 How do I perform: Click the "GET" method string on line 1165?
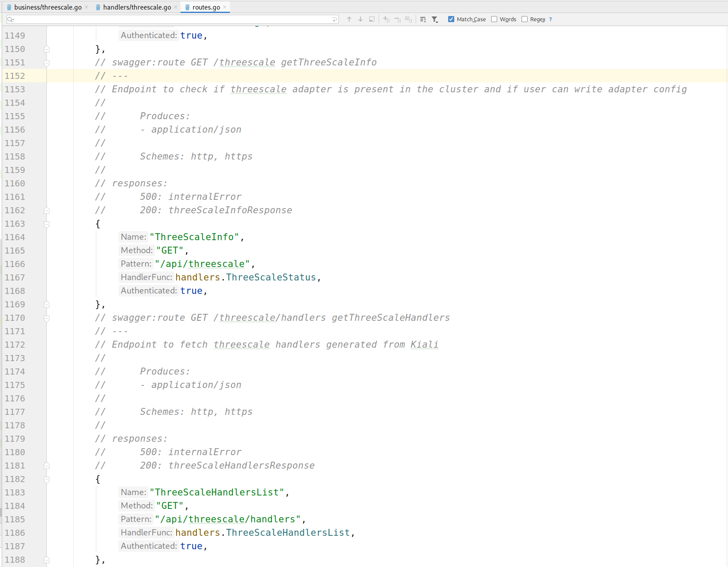click(170, 251)
